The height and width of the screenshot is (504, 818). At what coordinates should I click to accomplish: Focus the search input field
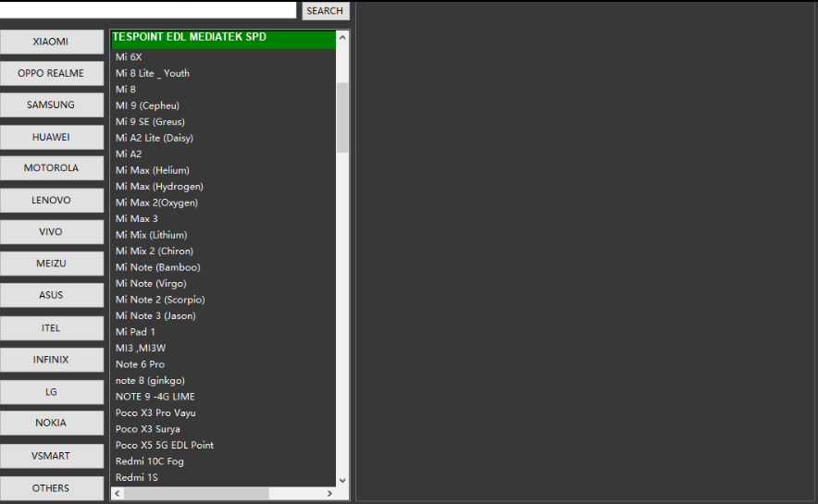[x=148, y=10]
